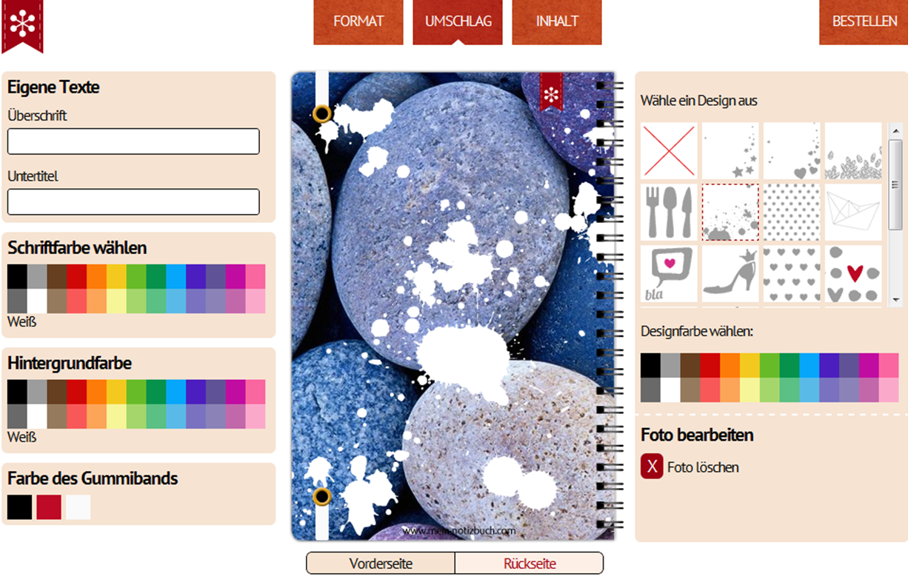Screen dimensions: 908x588
Task: Open the INHALT tab
Action: click(x=557, y=22)
